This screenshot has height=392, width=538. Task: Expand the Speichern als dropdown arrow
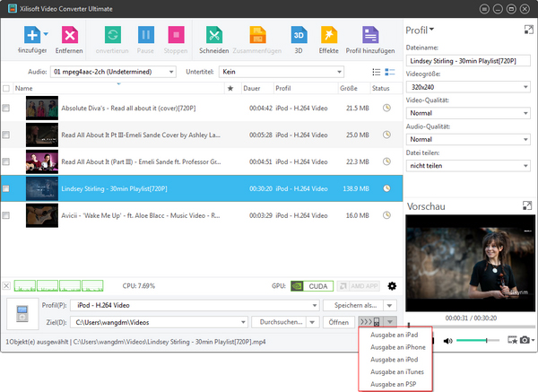[390, 305]
